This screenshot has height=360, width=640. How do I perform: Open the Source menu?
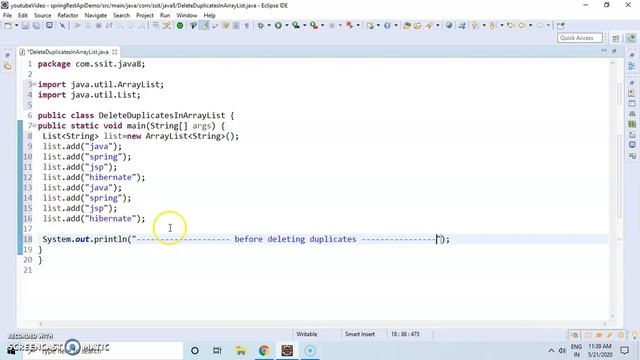42,15
